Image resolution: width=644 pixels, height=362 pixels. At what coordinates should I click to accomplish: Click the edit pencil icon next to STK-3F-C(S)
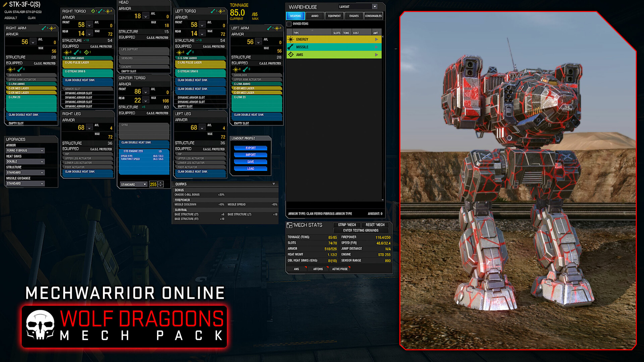(x=5, y=5)
